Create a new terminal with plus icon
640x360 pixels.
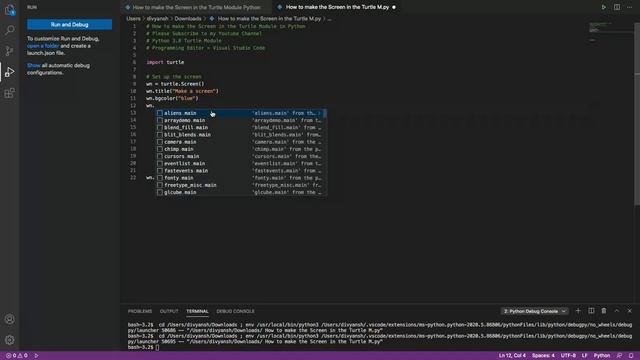pos(578,311)
